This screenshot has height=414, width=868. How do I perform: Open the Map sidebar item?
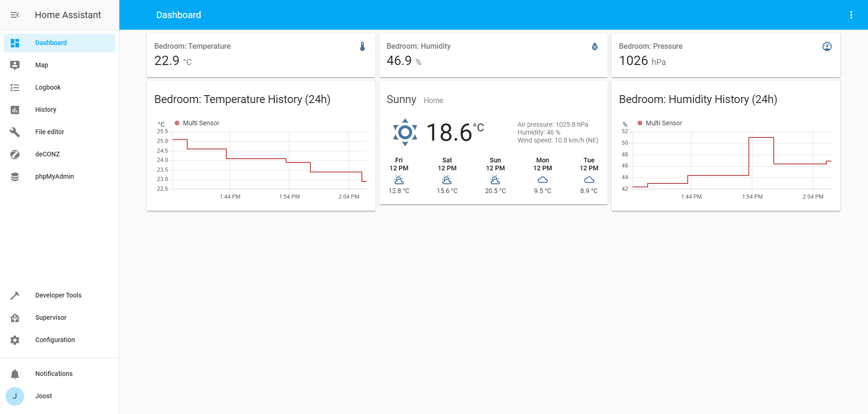pos(42,65)
